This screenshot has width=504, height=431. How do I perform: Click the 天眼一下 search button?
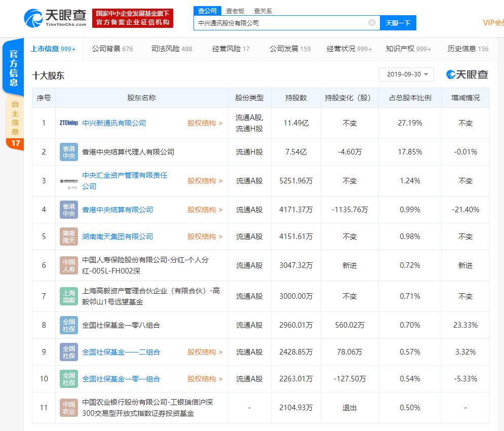pos(398,23)
